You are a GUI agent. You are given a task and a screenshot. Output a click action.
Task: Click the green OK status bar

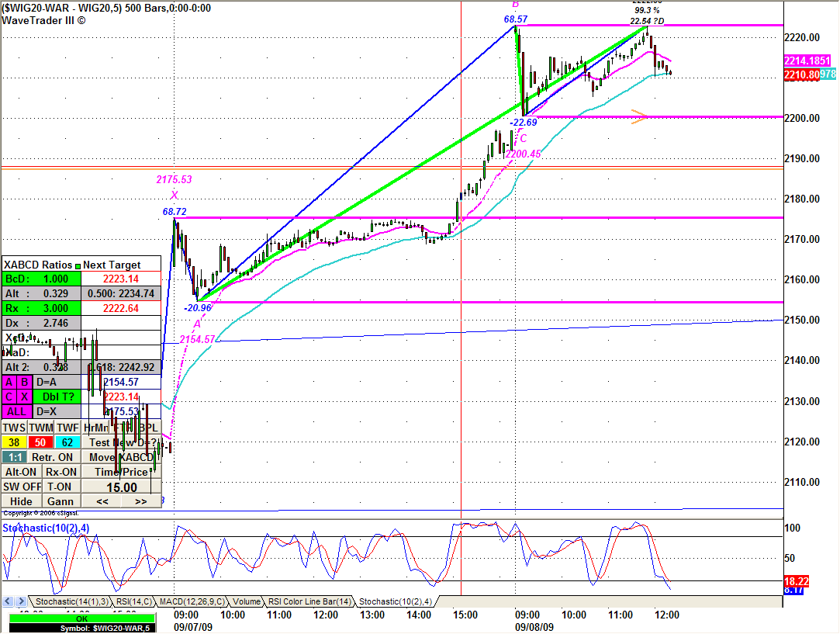point(82,618)
